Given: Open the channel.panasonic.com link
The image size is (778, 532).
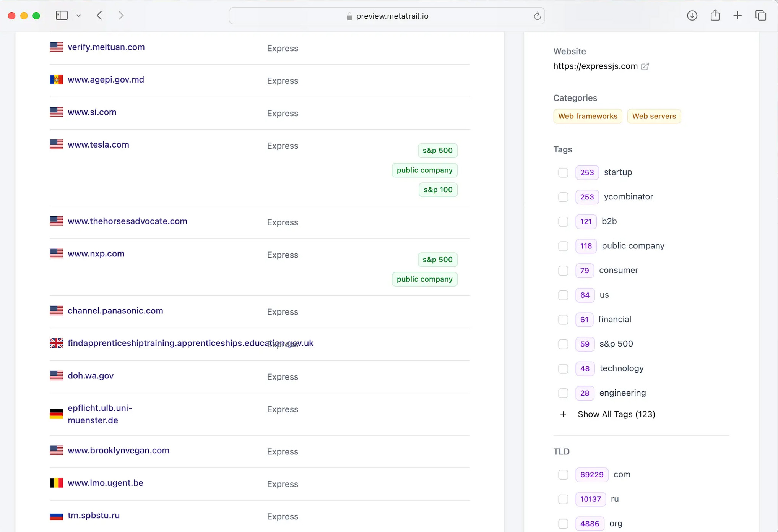Looking at the screenshot, I should click(x=115, y=310).
